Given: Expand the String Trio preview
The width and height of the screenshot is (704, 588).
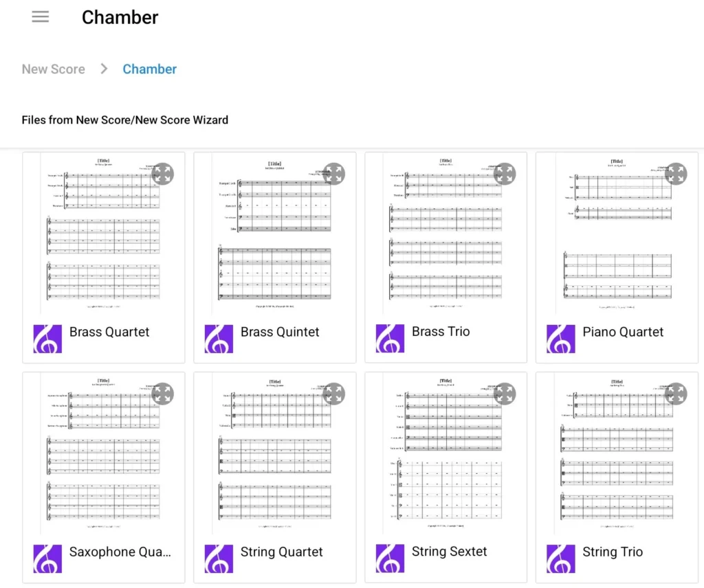Looking at the screenshot, I should point(676,394).
